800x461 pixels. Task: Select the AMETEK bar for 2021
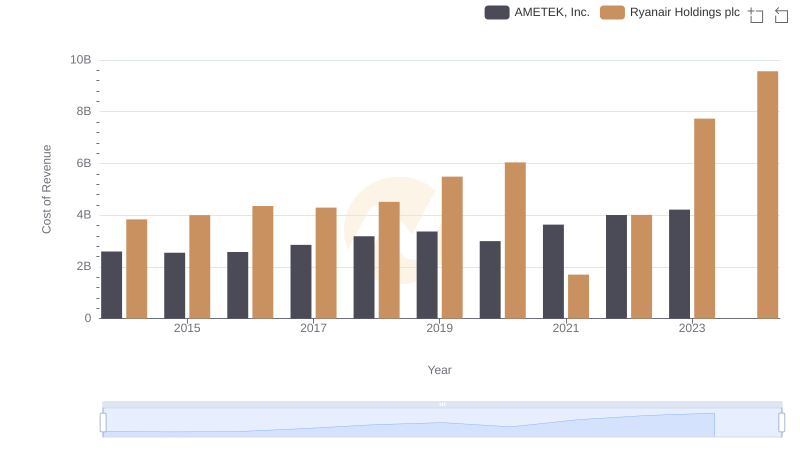tap(553, 271)
